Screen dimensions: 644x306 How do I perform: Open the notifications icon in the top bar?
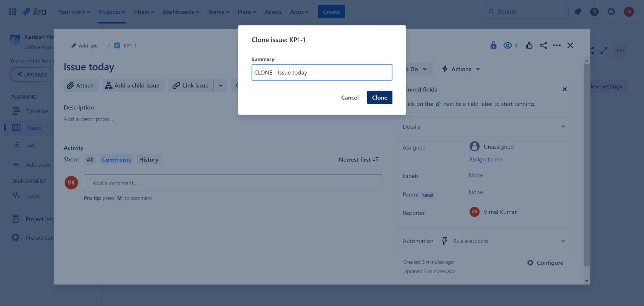(x=577, y=12)
